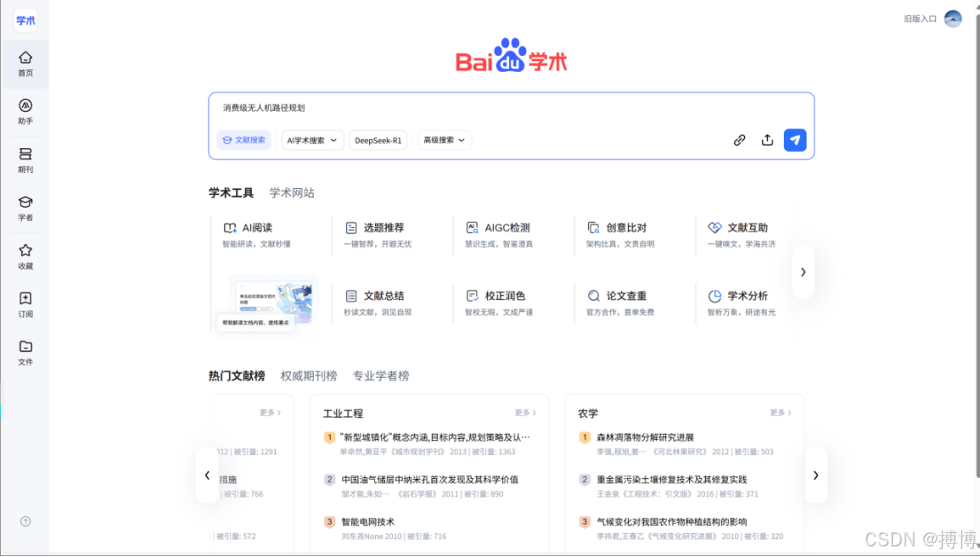The height and width of the screenshot is (557, 980).
Task: Click the link attachment icon in search box
Action: tap(740, 140)
